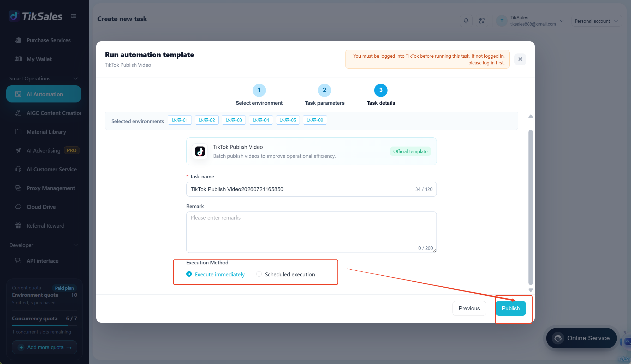The height and width of the screenshot is (364, 631).
Task: Click the Cloud Drive sidebar icon
Action: point(18,207)
